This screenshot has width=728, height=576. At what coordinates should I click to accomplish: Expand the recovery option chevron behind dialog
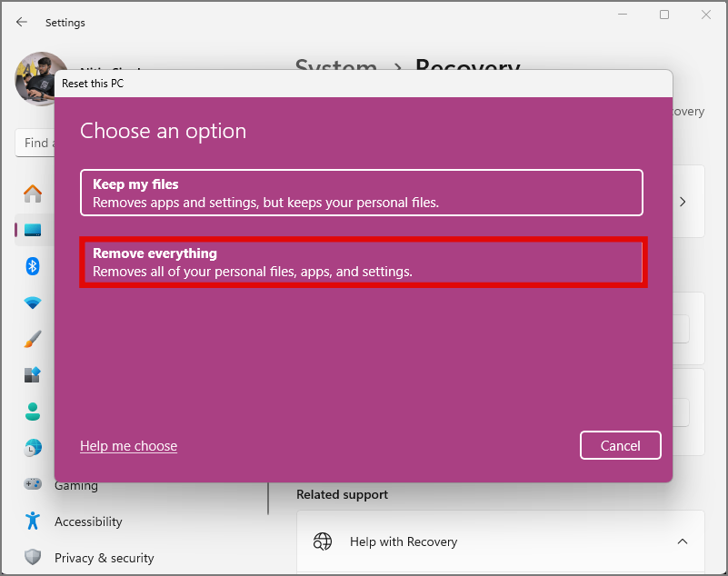pyautogui.click(x=683, y=202)
